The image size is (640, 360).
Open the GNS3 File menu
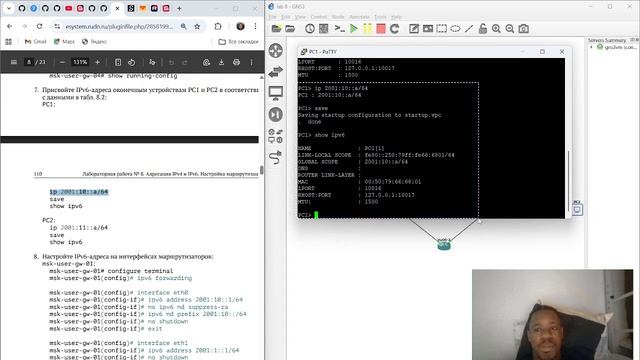click(272, 17)
